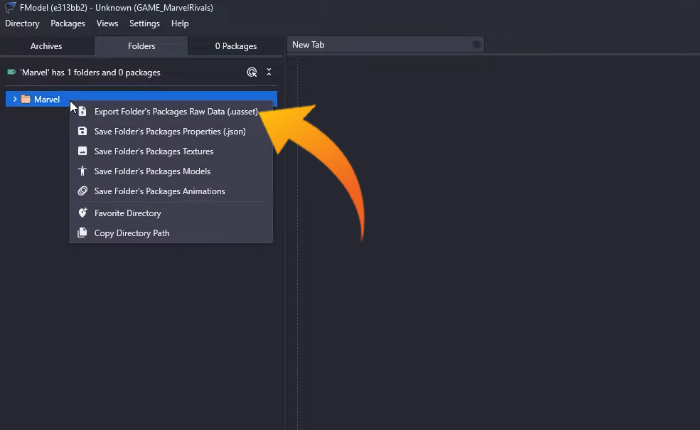Click the collapse arrows icon in folder header

[268, 72]
